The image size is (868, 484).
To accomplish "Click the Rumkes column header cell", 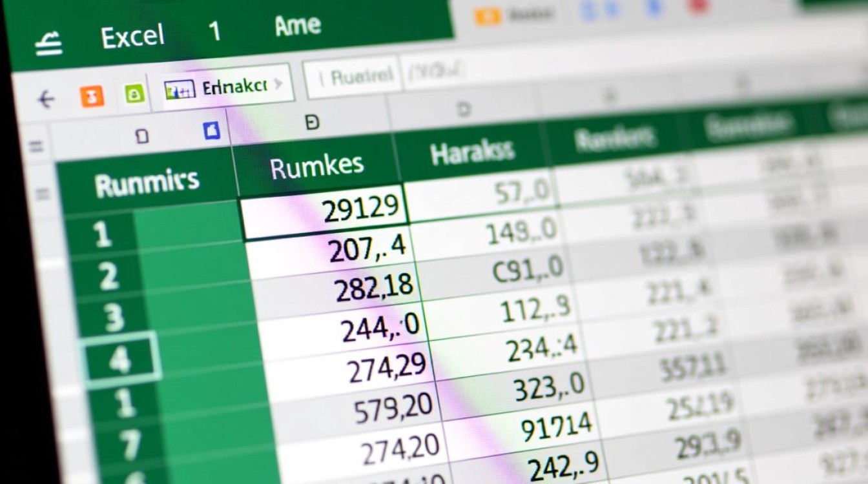I will (x=318, y=166).
